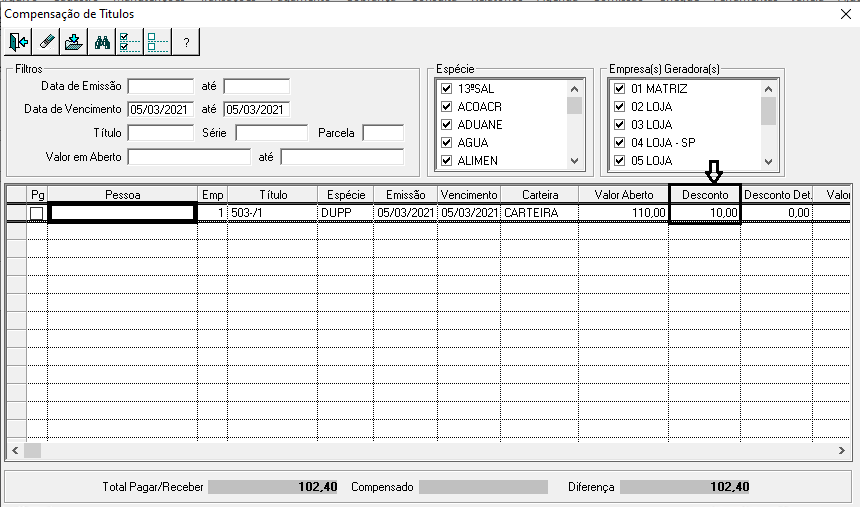The height and width of the screenshot is (507, 860).
Task: Toggle the AGUA espécie checkbox
Action: pyautogui.click(x=446, y=143)
